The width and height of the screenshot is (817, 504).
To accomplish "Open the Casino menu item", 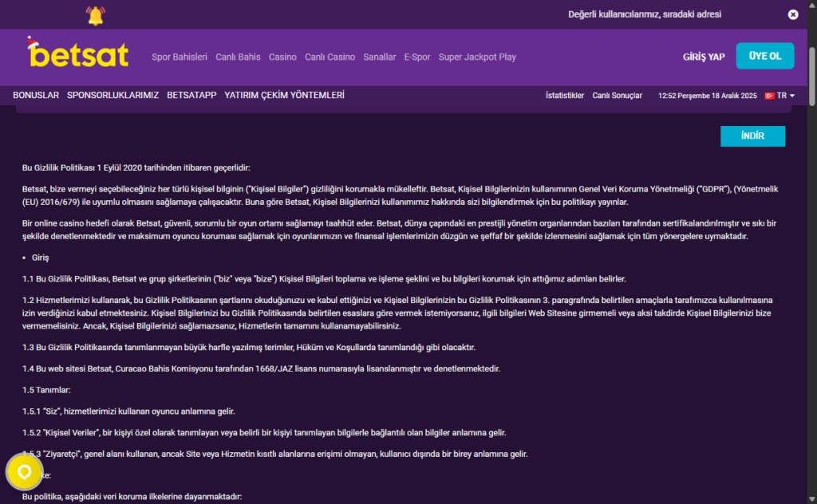I will pyautogui.click(x=282, y=57).
